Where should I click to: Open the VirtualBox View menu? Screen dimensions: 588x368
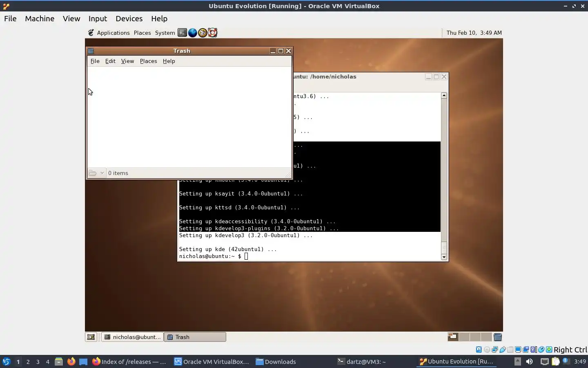point(71,18)
